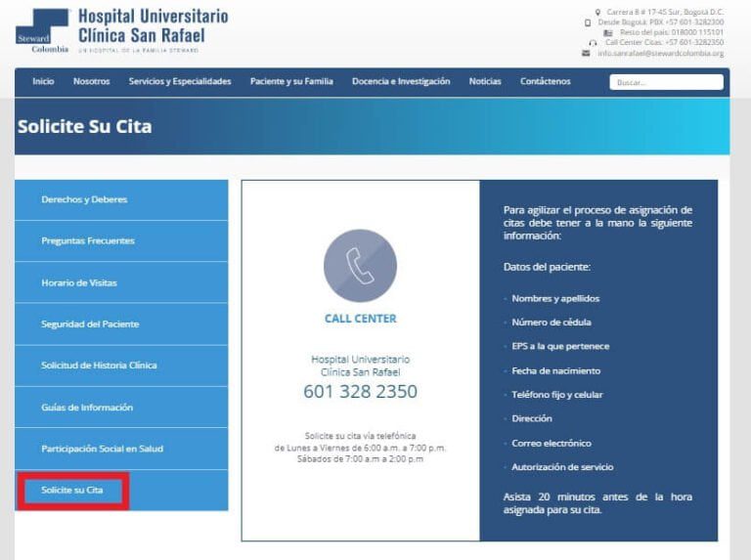Open the Paciente y su Familia menu
This screenshot has height=560, width=751.
pyautogui.click(x=291, y=81)
